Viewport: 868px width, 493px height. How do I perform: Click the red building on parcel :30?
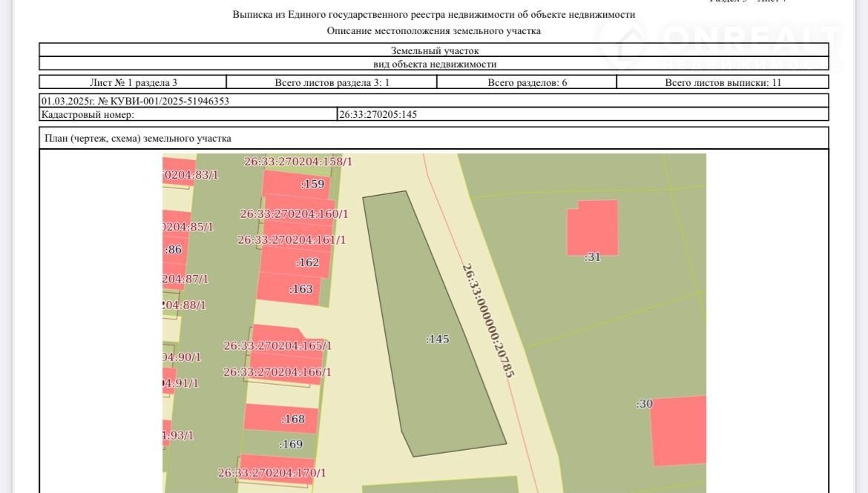point(679,431)
